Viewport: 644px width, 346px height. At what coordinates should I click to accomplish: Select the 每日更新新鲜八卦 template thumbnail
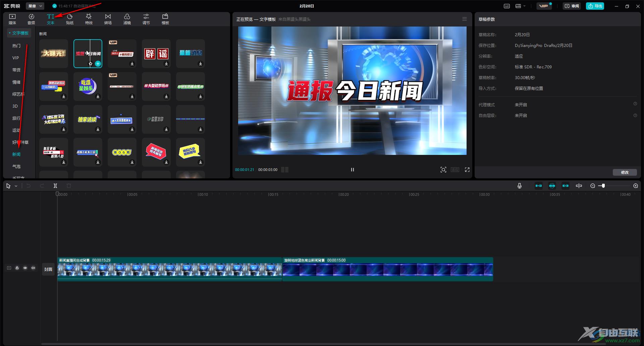[x=54, y=152]
